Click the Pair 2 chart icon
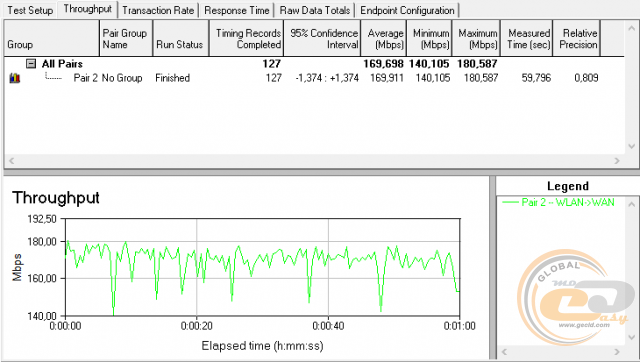640x362 pixels. 15,78
